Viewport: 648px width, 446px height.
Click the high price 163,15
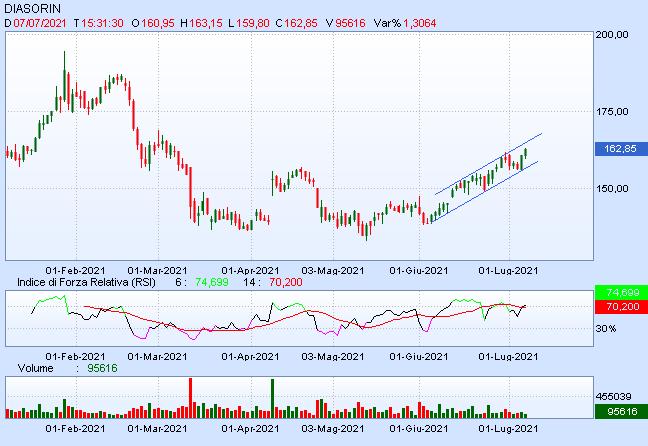pyautogui.click(x=206, y=23)
